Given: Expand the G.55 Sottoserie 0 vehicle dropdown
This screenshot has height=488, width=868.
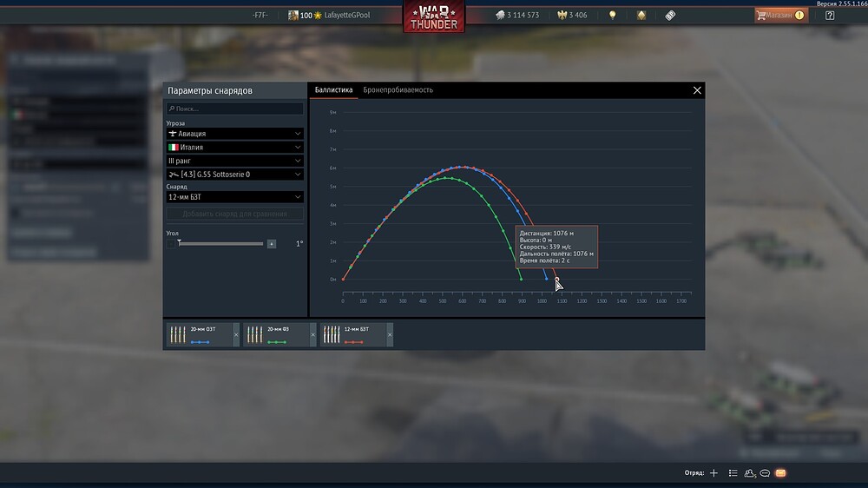Looking at the screenshot, I should coord(234,174).
